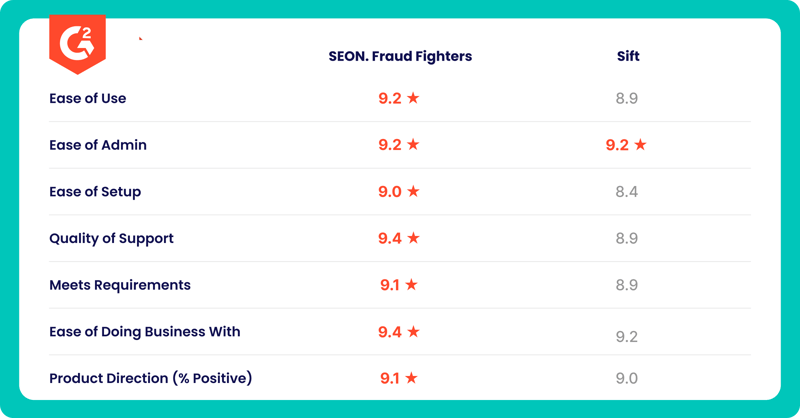
Task: Click the star in SEON's Ease of Doing Business With row
Action: pos(413,331)
